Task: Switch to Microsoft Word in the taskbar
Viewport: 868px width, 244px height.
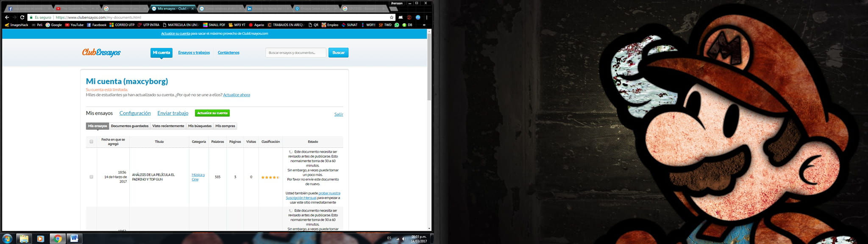Action: [x=74, y=239]
